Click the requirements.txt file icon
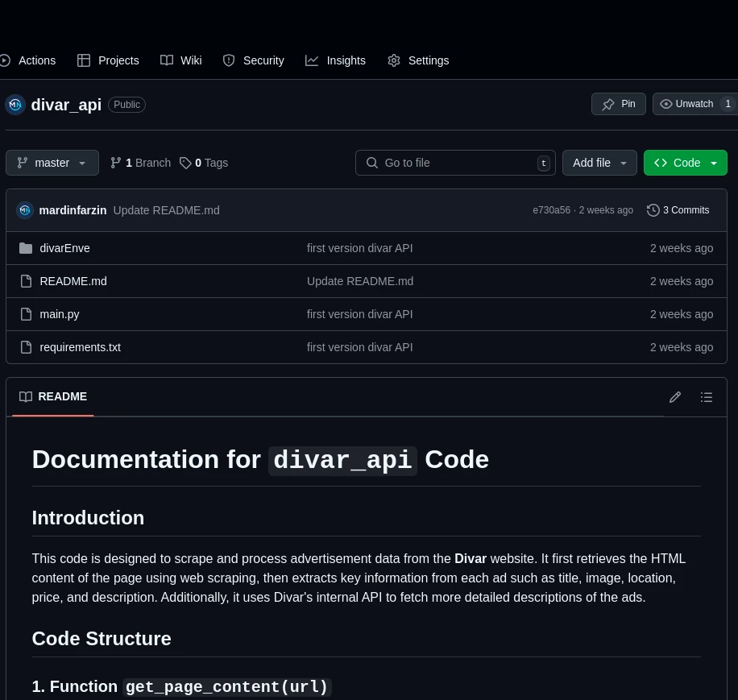The height and width of the screenshot is (700, 738). point(27,347)
